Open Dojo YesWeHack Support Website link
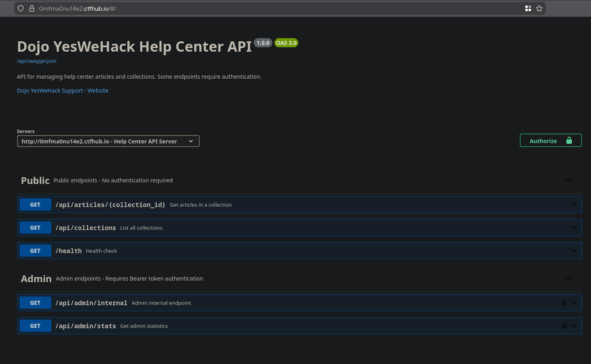Image resolution: width=591 pixels, height=364 pixels. [x=62, y=91]
